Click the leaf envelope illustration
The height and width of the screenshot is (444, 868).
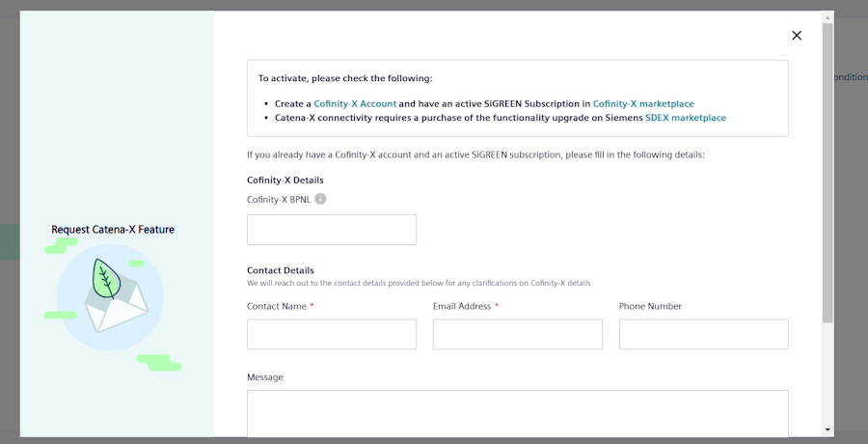point(108,295)
